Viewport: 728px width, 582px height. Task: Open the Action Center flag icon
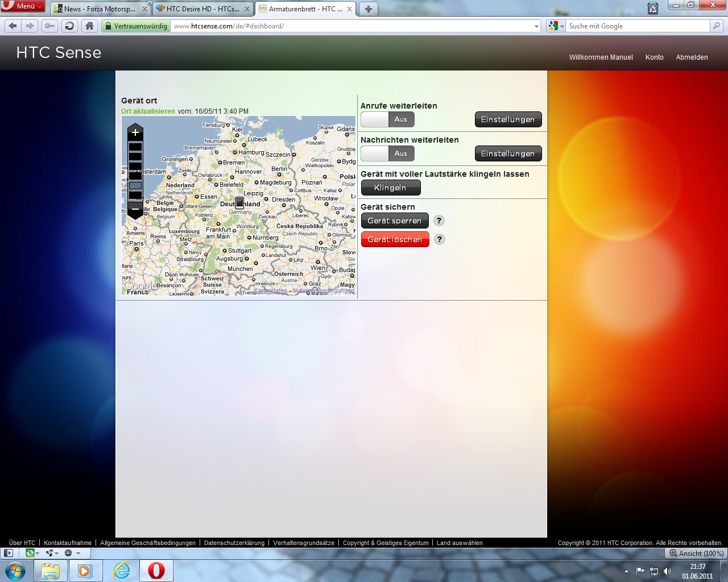pos(640,571)
